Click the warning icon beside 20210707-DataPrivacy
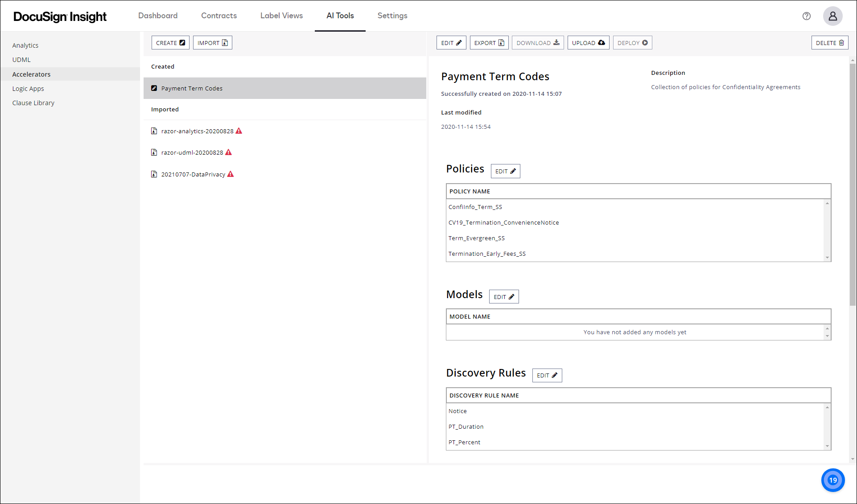Viewport: 857px width, 504px height. click(x=231, y=174)
